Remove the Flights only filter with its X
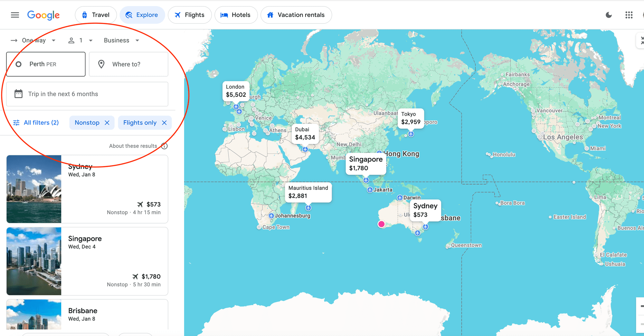 164,123
